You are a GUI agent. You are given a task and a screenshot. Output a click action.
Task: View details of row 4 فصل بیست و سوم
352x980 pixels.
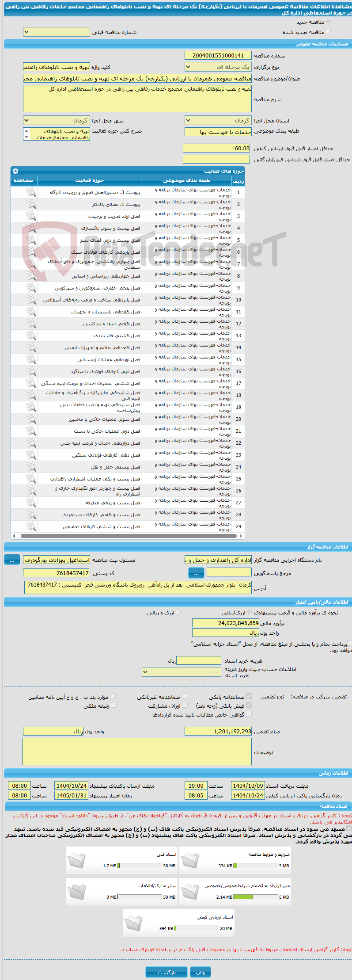click(31, 228)
